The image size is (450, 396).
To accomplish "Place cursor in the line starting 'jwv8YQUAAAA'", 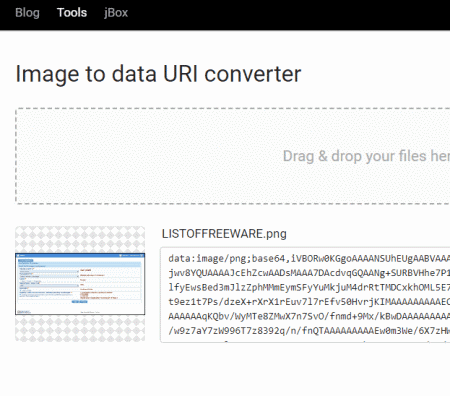I will pos(309,273).
